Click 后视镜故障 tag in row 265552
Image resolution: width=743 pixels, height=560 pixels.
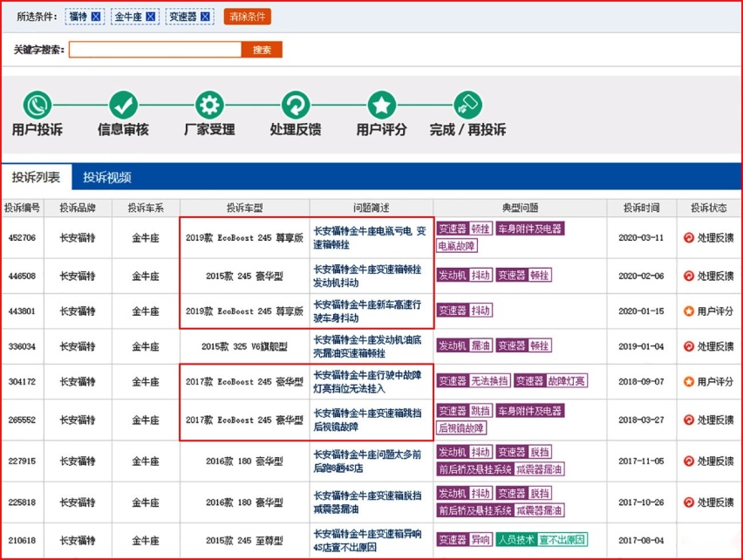point(461,427)
